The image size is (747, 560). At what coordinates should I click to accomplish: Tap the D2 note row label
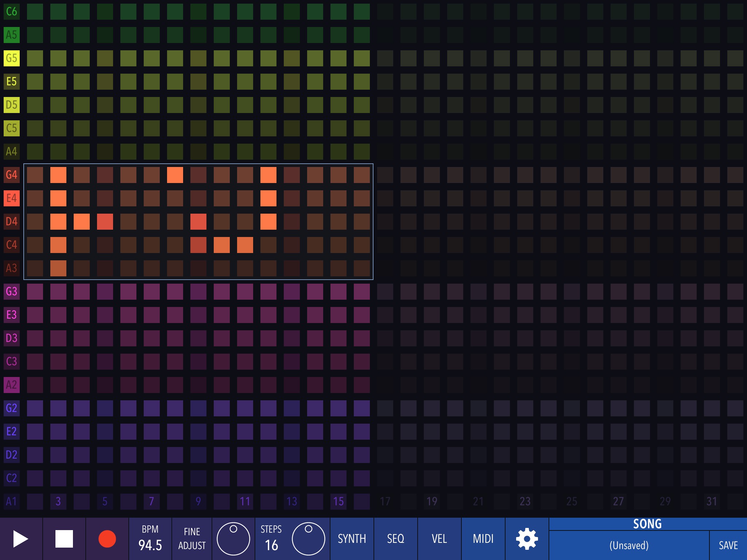12,455
